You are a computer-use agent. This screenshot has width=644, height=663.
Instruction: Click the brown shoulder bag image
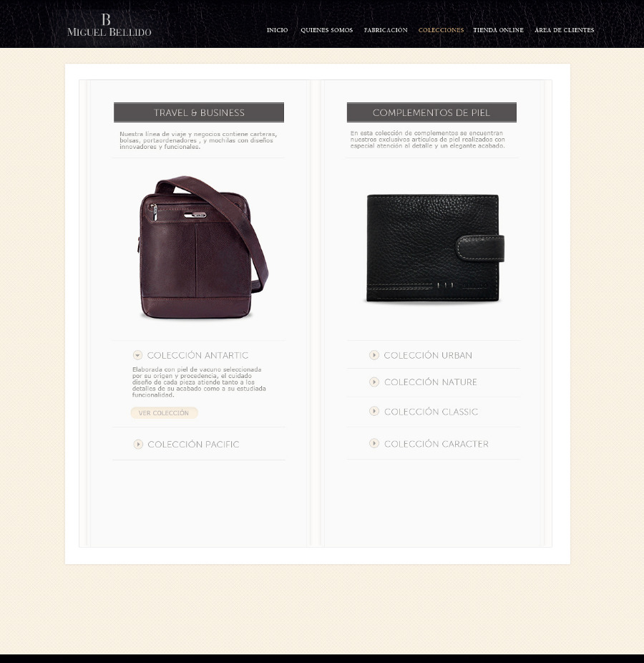(x=203, y=247)
